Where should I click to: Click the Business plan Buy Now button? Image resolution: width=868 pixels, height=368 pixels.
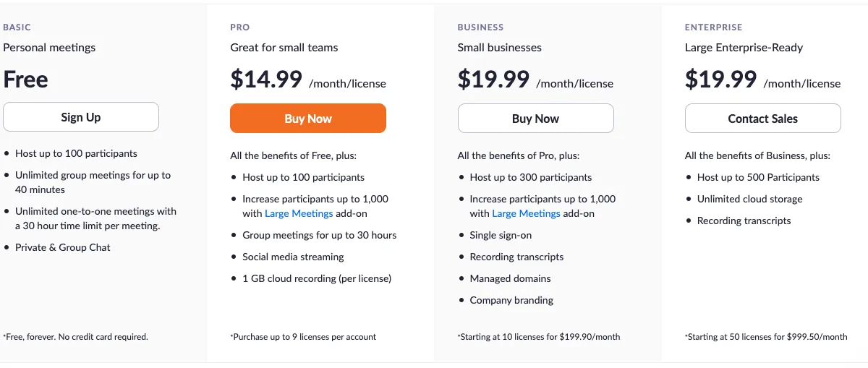click(535, 119)
